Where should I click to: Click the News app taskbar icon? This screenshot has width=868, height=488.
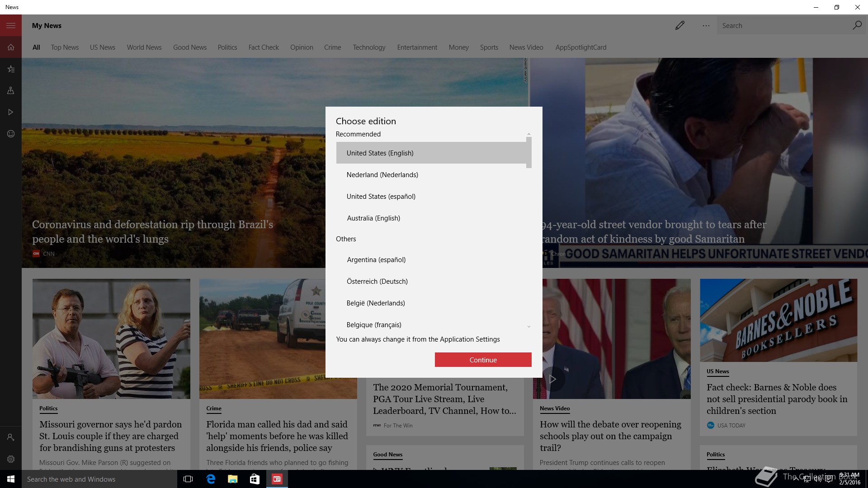[277, 479]
